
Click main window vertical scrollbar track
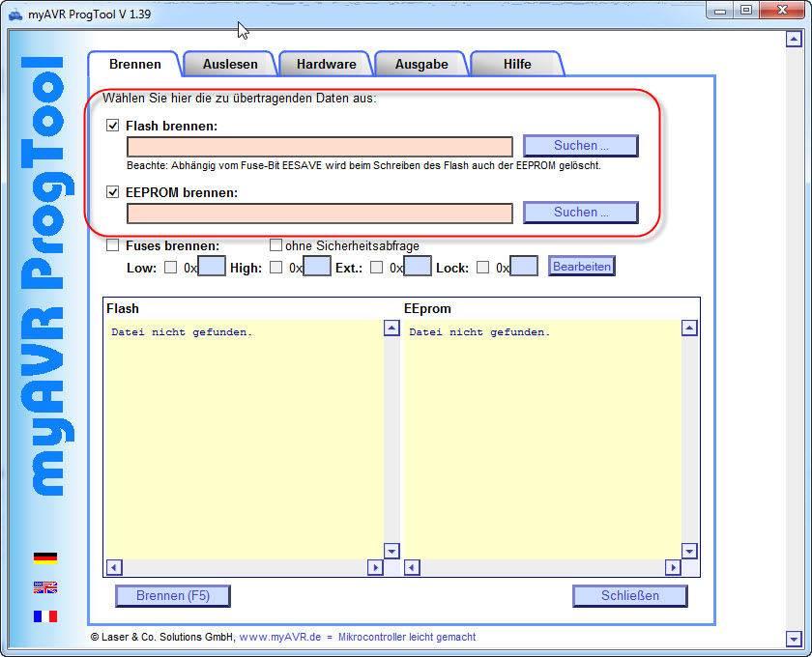coord(794,338)
